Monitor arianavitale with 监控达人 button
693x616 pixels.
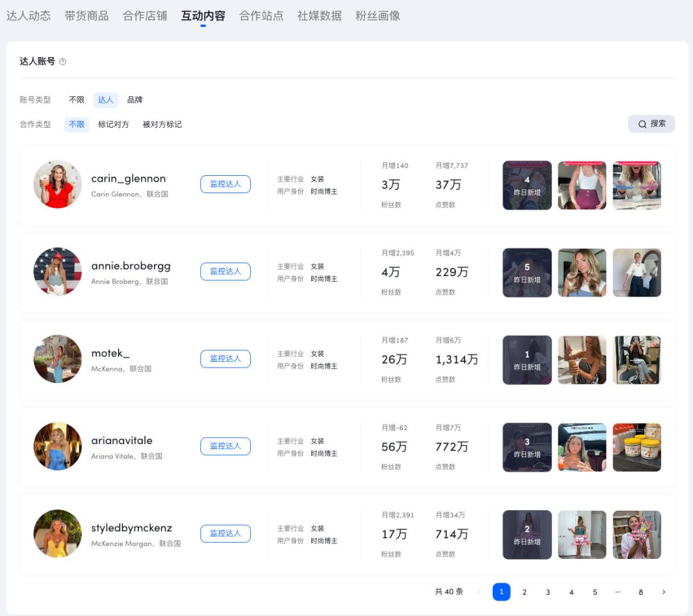point(225,447)
